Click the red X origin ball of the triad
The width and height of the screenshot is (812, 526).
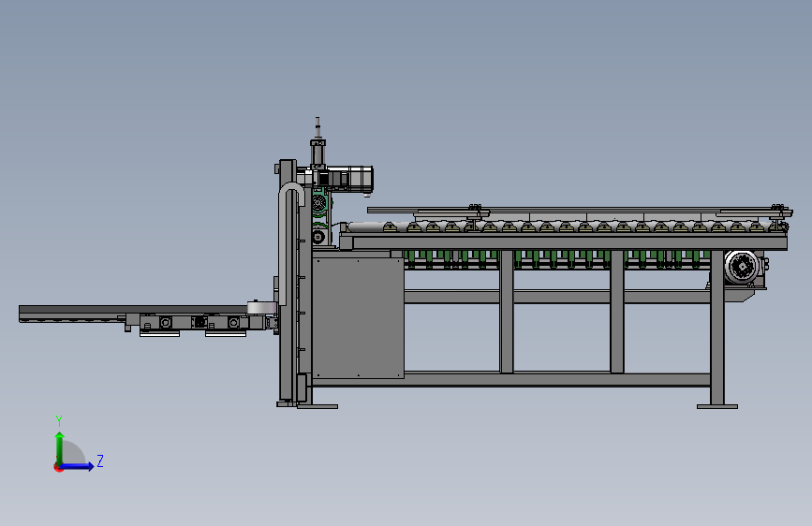tap(58, 467)
